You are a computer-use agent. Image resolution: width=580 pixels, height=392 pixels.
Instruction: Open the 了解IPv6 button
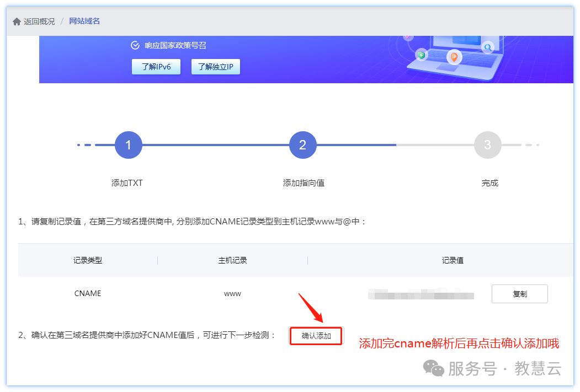coord(156,67)
